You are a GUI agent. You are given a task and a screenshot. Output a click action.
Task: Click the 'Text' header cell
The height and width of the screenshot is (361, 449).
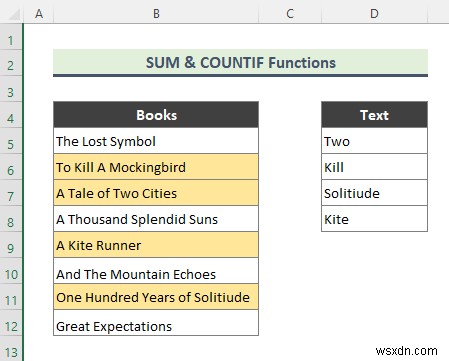point(374,115)
